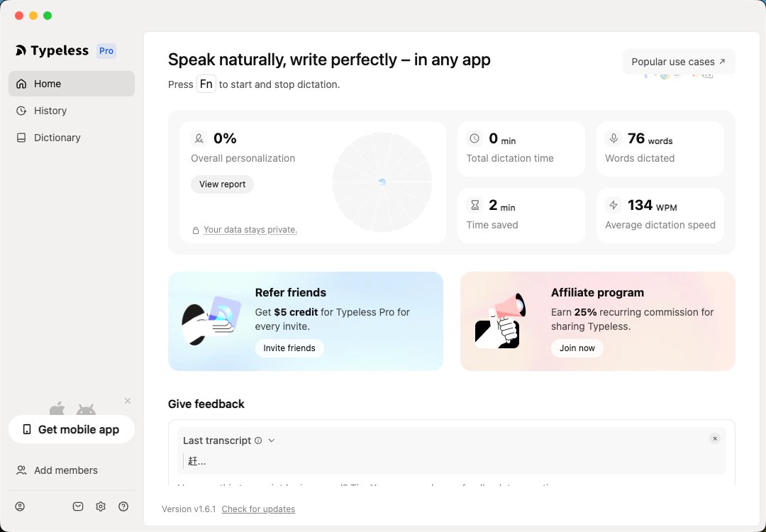Viewport: 766px width, 532px height.
Task: Open the Home sidebar item
Action: point(72,84)
